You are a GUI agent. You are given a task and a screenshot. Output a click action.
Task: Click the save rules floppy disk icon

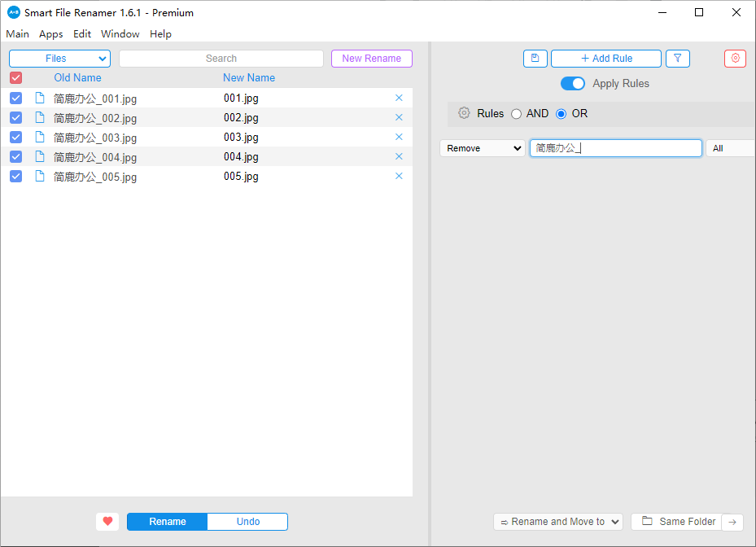click(x=535, y=59)
